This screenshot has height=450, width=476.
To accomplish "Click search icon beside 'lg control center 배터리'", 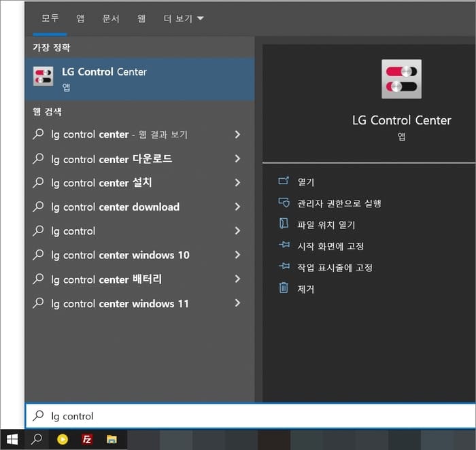I will [38, 279].
